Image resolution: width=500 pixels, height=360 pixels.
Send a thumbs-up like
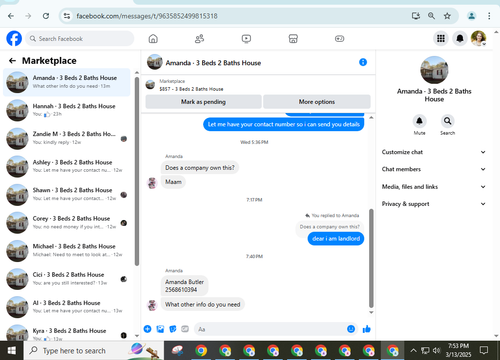(x=366, y=329)
